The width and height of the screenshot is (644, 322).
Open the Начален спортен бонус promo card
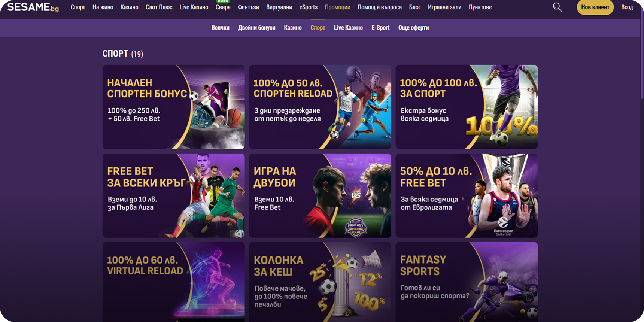[x=173, y=107]
